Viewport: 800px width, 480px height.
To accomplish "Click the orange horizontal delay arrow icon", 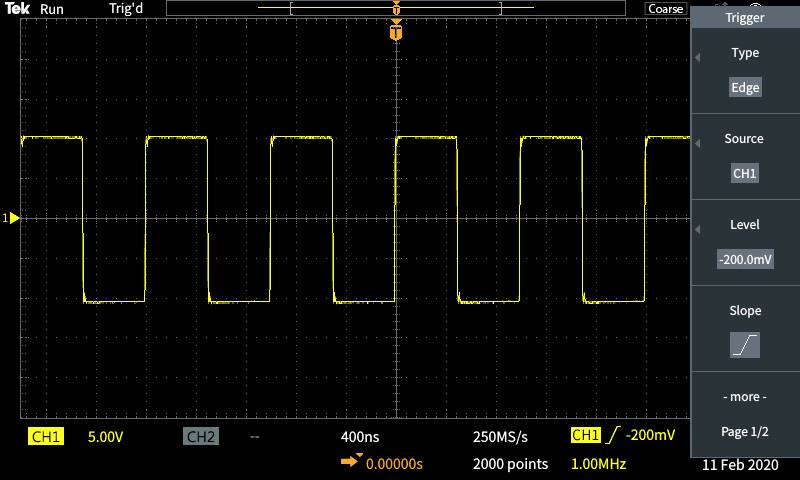I will (351, 463).
